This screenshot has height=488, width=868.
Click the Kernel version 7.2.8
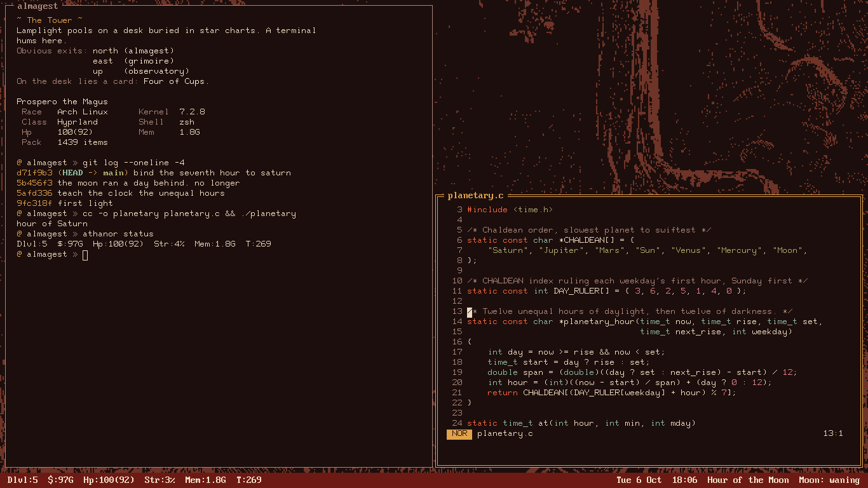[x=192, y=112]
